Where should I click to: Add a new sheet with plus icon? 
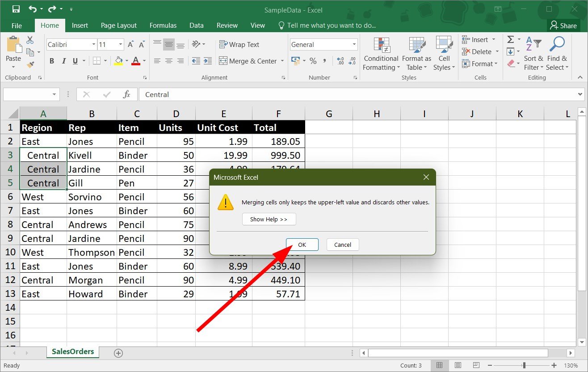pos(118,353)
